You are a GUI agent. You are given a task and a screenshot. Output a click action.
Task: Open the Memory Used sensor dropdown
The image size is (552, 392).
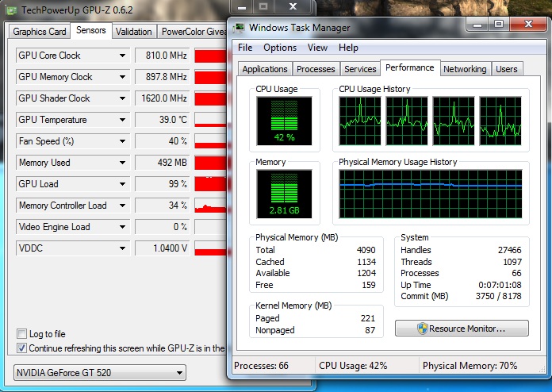pyautogui.click(x=122, y=163)
